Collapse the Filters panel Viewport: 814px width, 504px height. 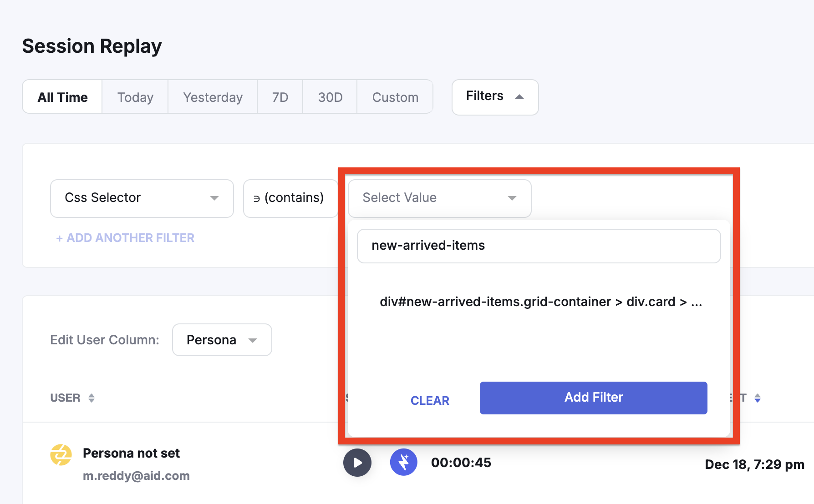pos(495,97)
